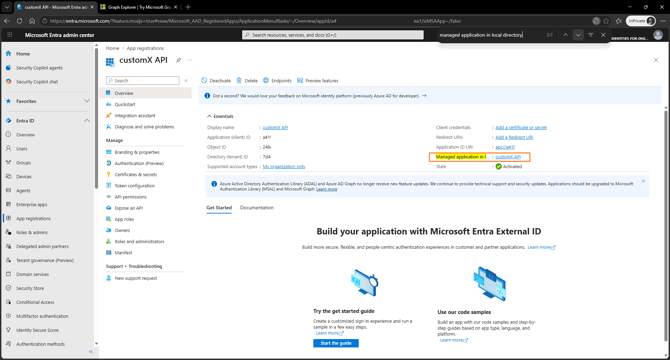Open Agents in the sidebar
The height and width of the screenshot is (360, 670).
pos(23,190)
